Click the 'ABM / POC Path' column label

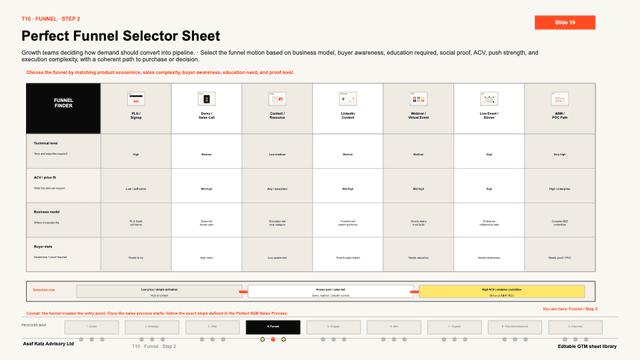point(560,116)
